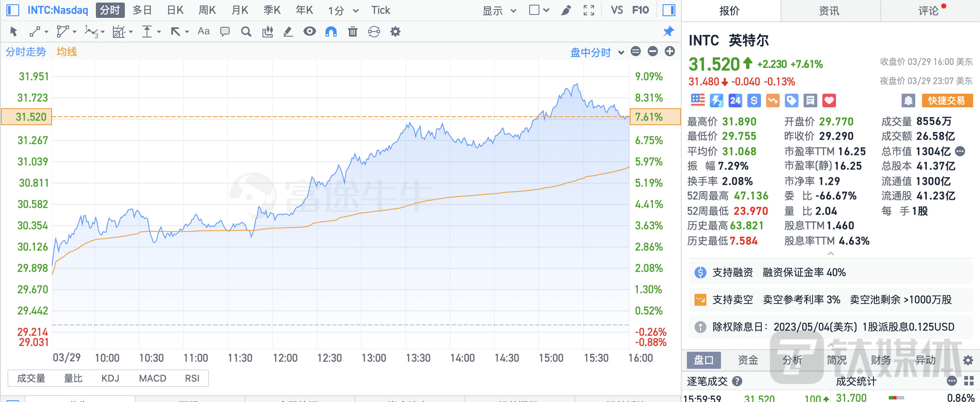Click the magnifier zoom tool

tap(246, 32)
